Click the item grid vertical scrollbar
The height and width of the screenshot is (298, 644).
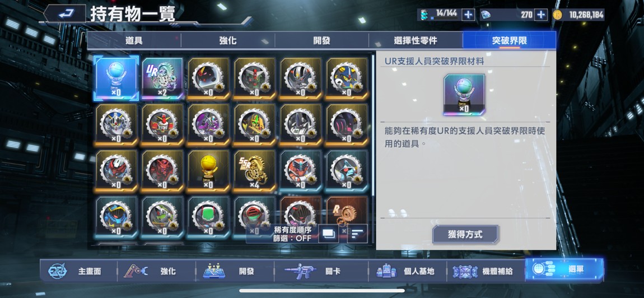pos(373,125)
